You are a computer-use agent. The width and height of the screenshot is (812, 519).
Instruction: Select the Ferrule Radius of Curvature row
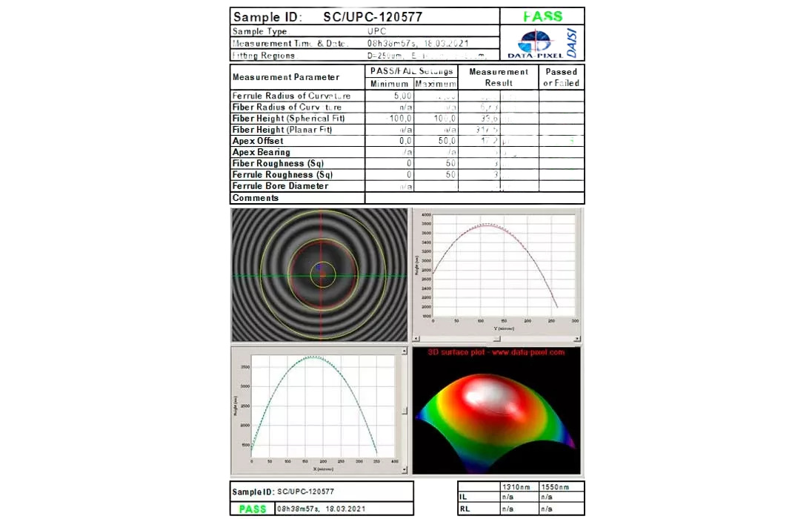click(296, 96)
